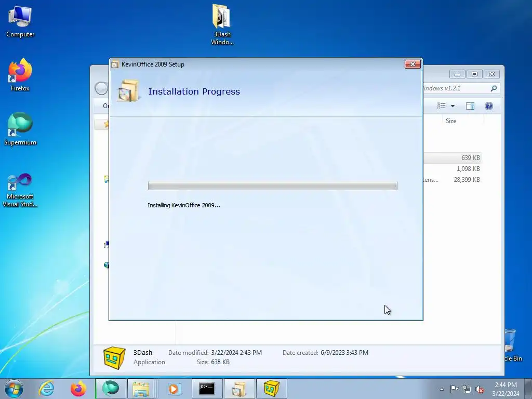Viewport: 532px width, 399px height.
Task: Select the 639 KB file row
Action: coord(453,158)
